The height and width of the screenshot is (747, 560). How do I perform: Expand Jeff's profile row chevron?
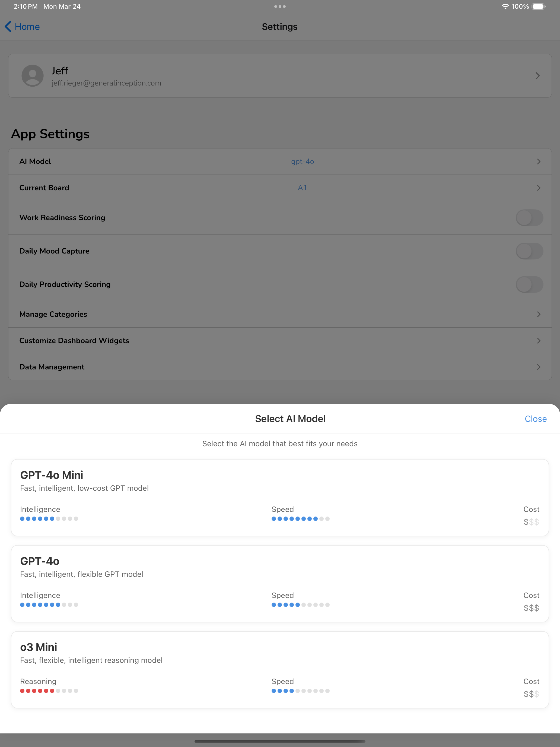[x=538, y=76]
